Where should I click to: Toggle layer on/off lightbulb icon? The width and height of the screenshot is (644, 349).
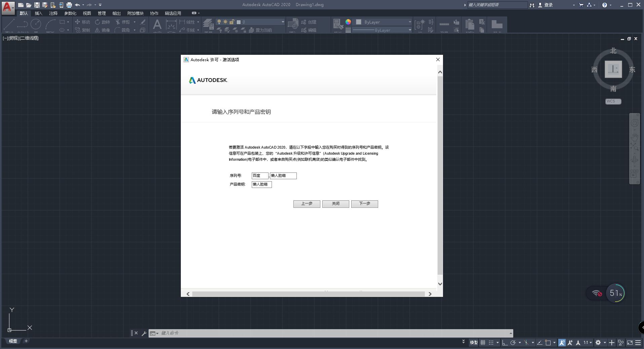pyautogui.click(x=219, y=22)
